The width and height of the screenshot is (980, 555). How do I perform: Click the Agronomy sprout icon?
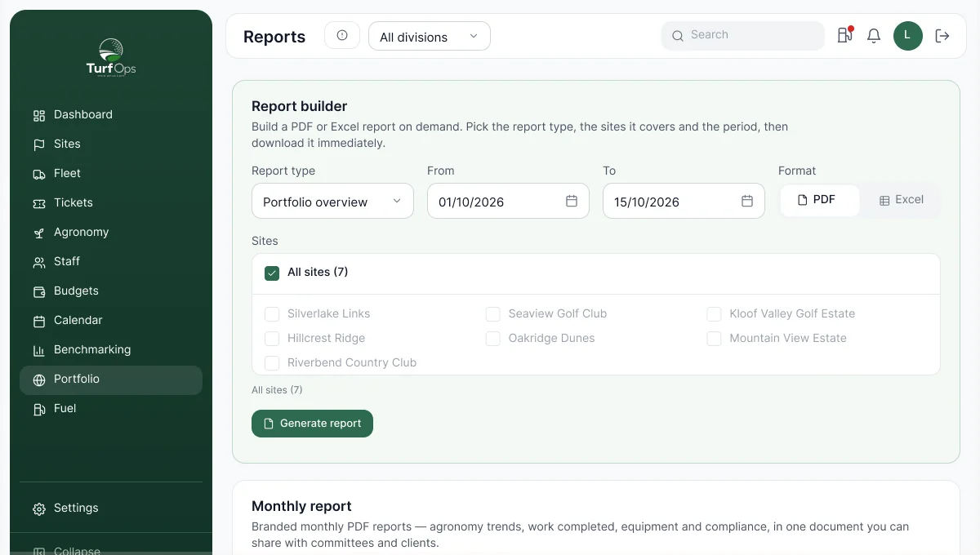point(39,233)
